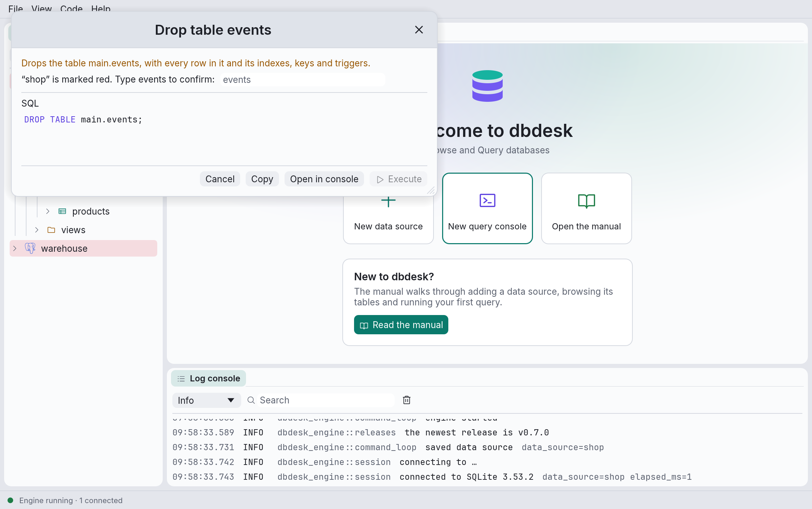Click log line 'connected to SQLite 3.53.2'
Image resolution: width=812 pixels, height=509 pixels.
[x=467, y=477]
